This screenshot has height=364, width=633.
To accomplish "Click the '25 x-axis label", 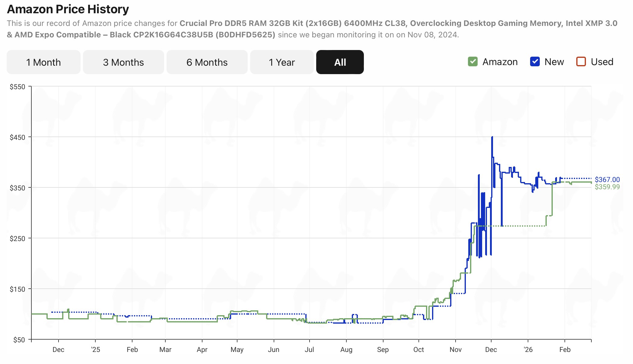I will [x=95, y=350].
